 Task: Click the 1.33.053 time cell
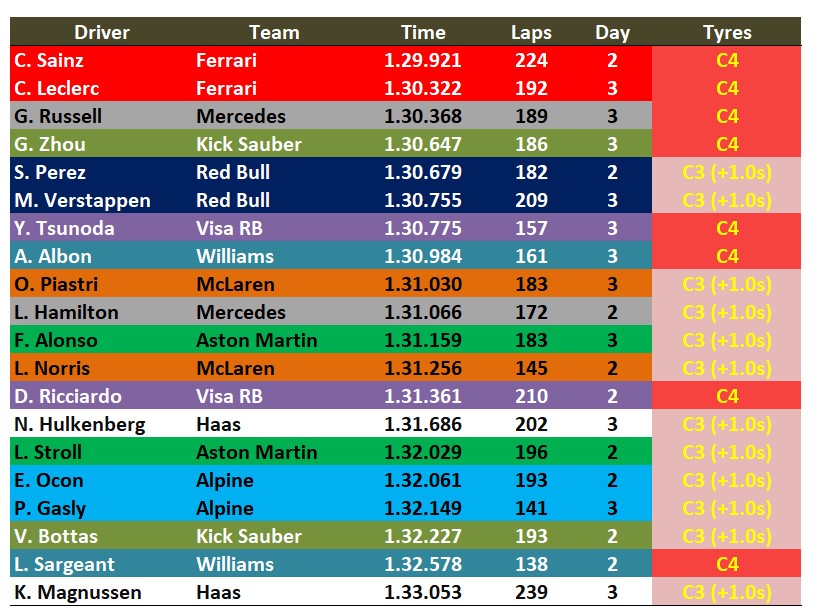click(423, 592)
